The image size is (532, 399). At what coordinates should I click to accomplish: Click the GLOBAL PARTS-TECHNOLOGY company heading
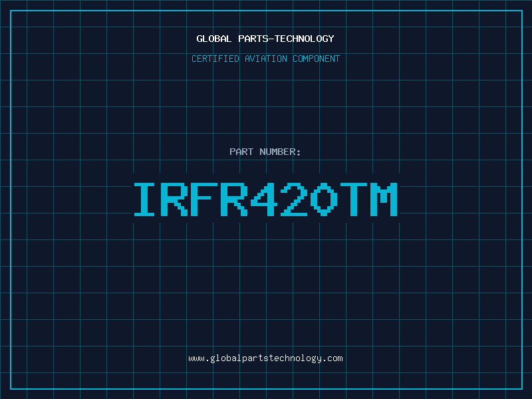pyautogui.click(x=265, y=39)
